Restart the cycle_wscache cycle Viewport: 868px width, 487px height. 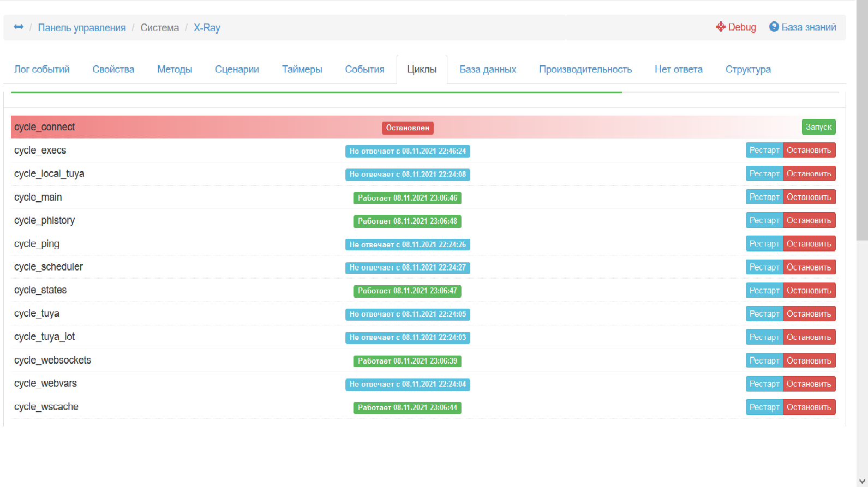[764, 407]
